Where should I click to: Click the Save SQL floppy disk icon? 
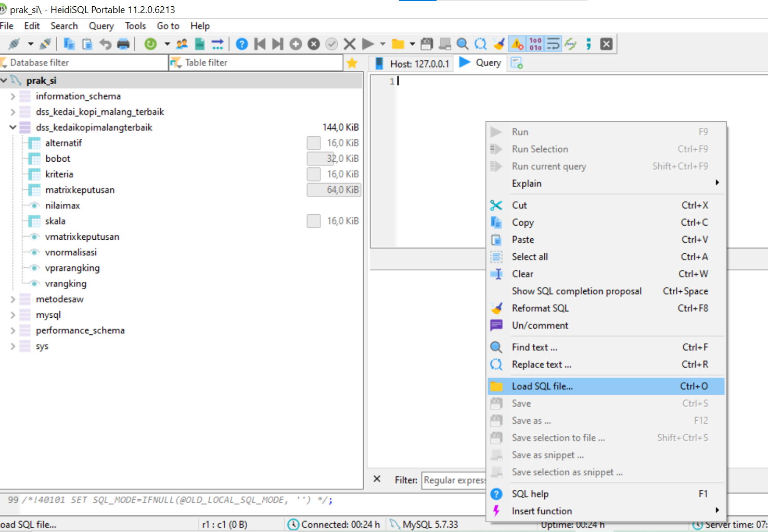point(427,44)
